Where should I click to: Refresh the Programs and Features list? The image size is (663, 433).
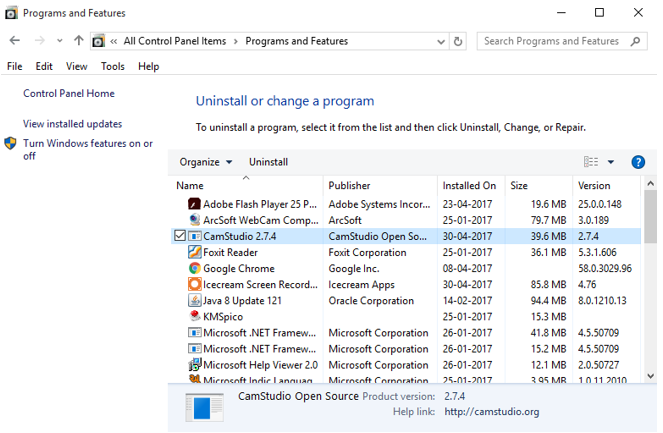(x=458, y=41)
